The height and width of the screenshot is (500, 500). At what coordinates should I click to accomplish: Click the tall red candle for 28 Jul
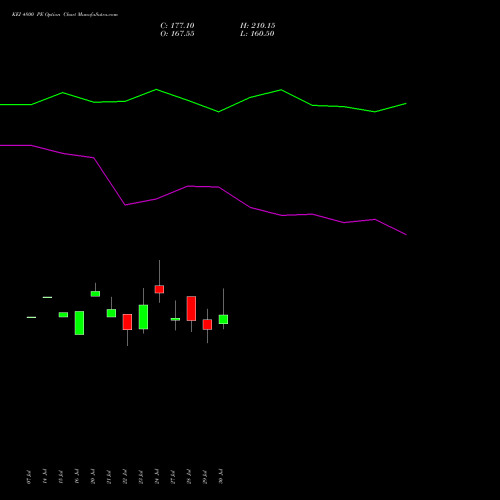[x=191, y=308]
